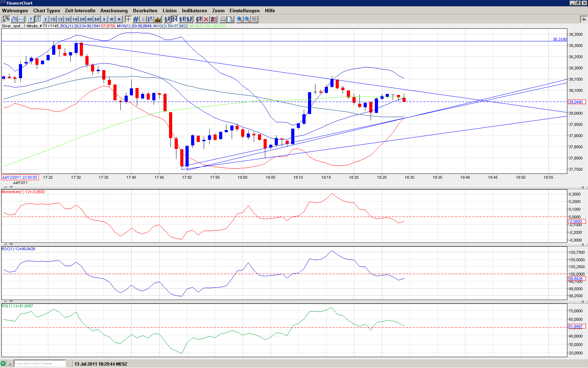Select the horizontal line tool
588x368 pixels.
point(182,19)
